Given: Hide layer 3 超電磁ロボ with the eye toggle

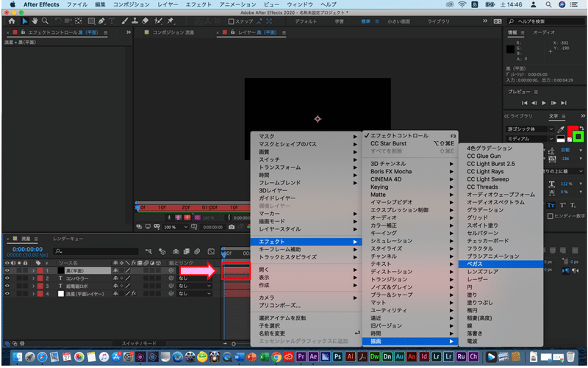Looking at the screenshot, I should point(7,286).
